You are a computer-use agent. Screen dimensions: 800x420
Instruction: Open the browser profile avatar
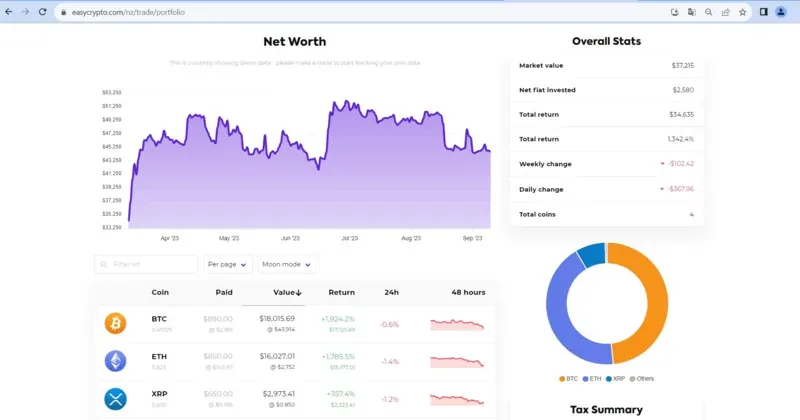tap(781, 12)
